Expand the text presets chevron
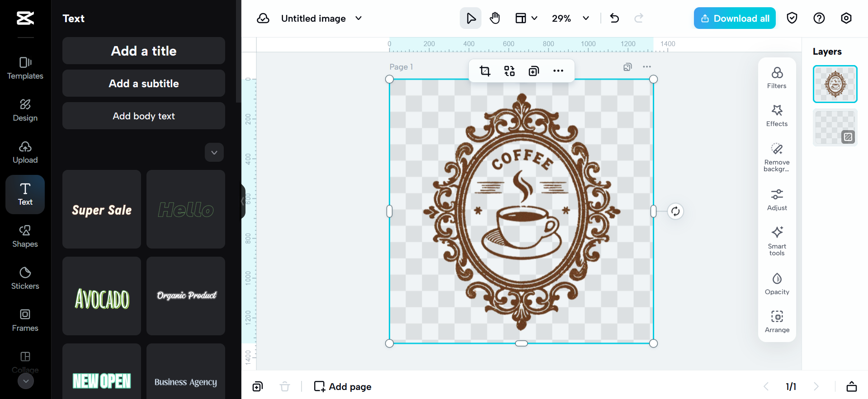Image resolution: width=868 pixels, height=399 pixels. [214, 153]
